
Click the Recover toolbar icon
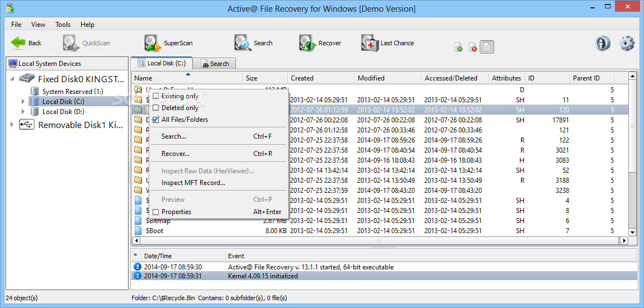(x=307, y=43)
